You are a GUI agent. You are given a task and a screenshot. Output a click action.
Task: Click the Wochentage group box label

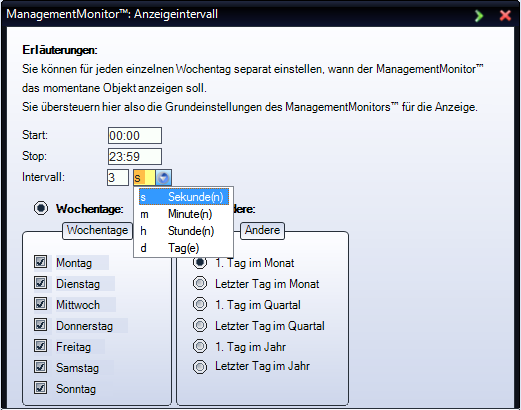97,230
